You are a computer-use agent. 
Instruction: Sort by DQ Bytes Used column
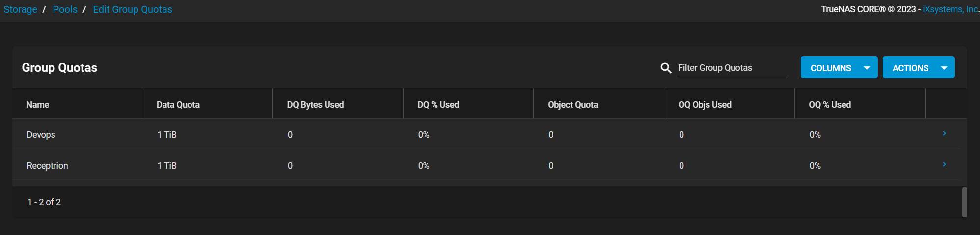pyautogui.click(x=315, y=104)
